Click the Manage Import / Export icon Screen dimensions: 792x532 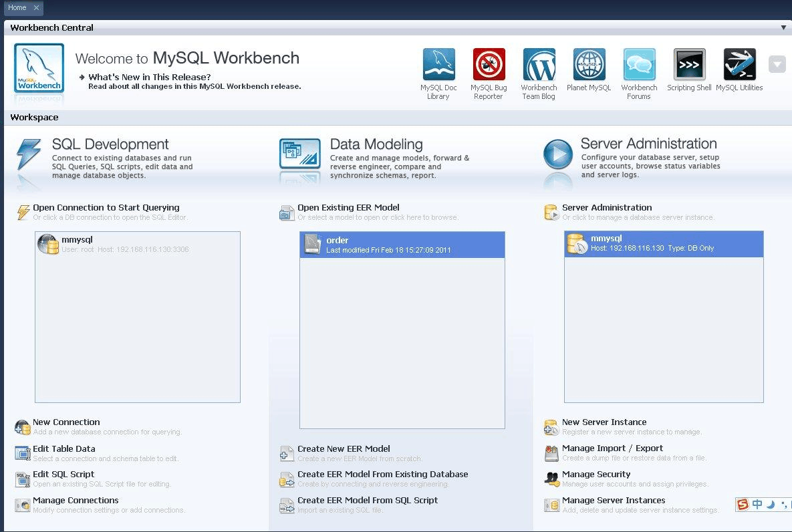click(551, 453)
